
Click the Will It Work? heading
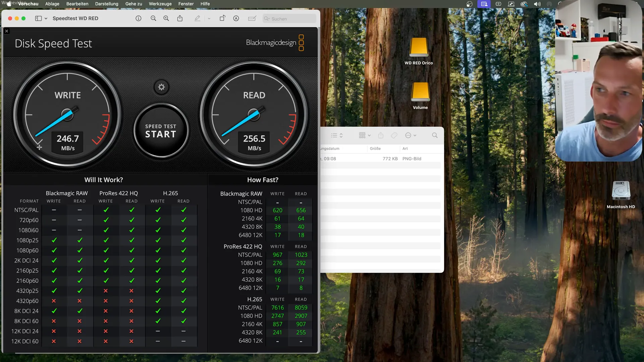(x=104, y=180)
